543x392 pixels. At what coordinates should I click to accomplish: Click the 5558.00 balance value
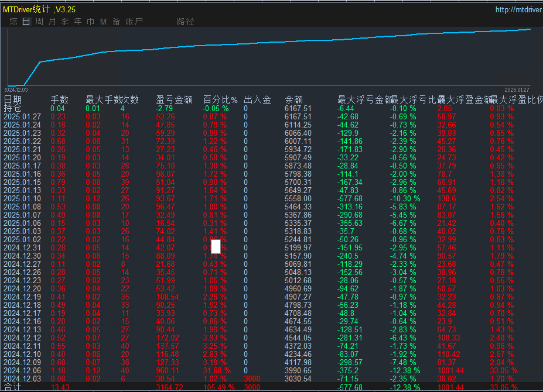tap(298, 198)
